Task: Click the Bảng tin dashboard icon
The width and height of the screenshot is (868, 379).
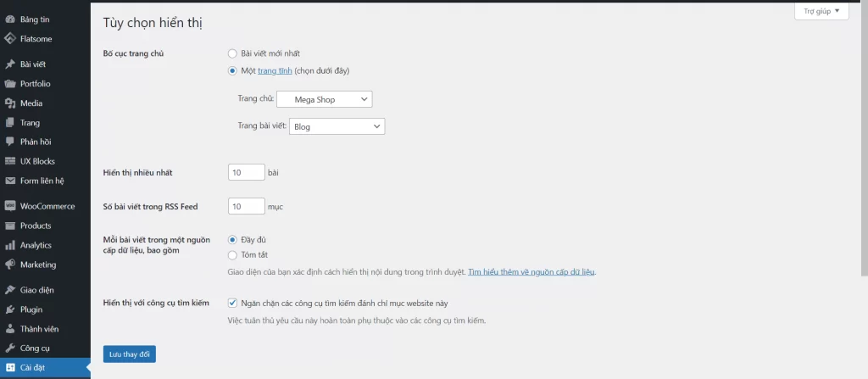Action: click(x=9, y=19)
